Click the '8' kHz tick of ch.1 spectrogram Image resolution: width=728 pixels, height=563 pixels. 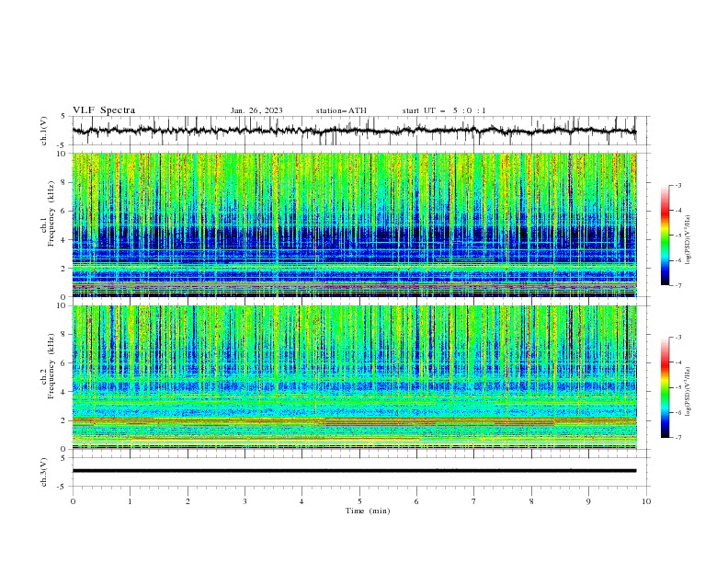(64, 182)
